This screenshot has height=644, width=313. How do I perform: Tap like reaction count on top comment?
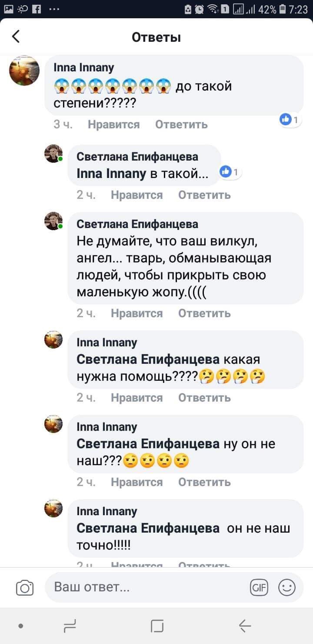(x=289, y=120)
